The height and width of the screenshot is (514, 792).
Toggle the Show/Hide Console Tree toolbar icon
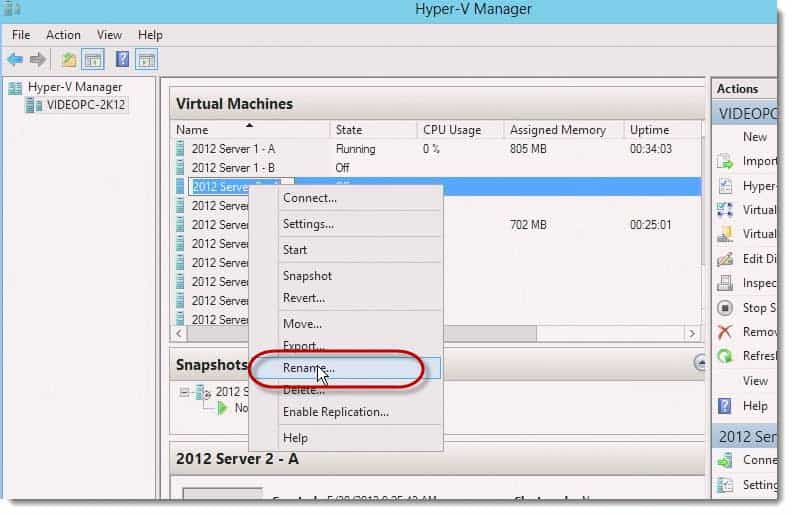click(93, 60)
